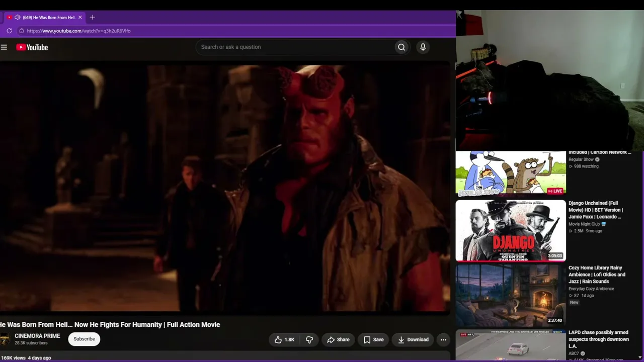Viewport: 644px width, 362px height.
Task: Start voice search with the microphone
Action: [423, 47]
